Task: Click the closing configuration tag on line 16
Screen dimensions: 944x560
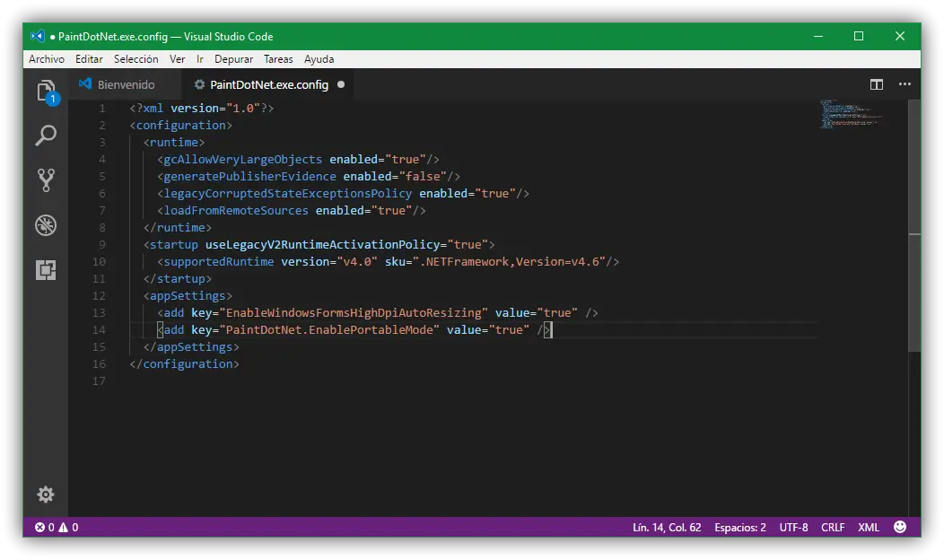Action: pos(184,364)
